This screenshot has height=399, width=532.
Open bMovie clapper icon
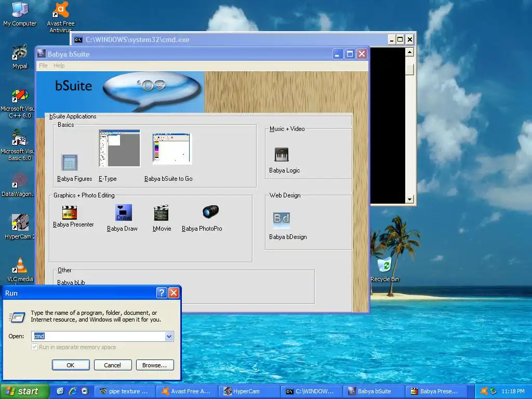click(x=161, y=212)
